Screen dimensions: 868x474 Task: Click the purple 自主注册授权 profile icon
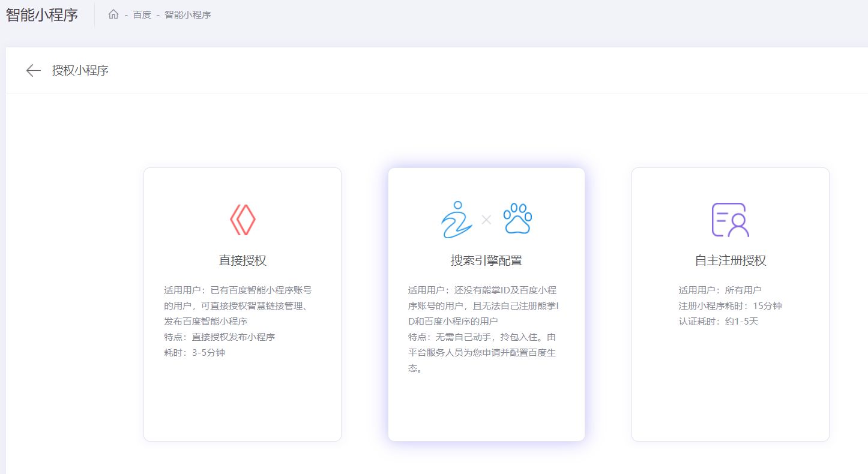pos(730,220)
